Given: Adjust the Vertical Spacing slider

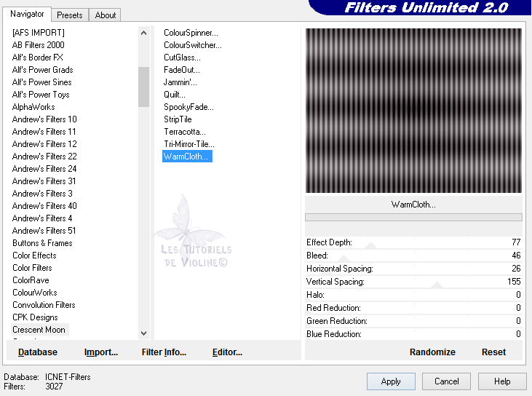Looking at the screenshot, I should [x=413, y=282].
